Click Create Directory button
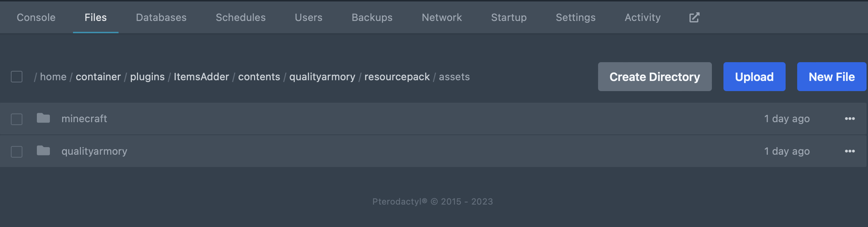The height and width of the screenshot is (227, 868). point(654,77)
